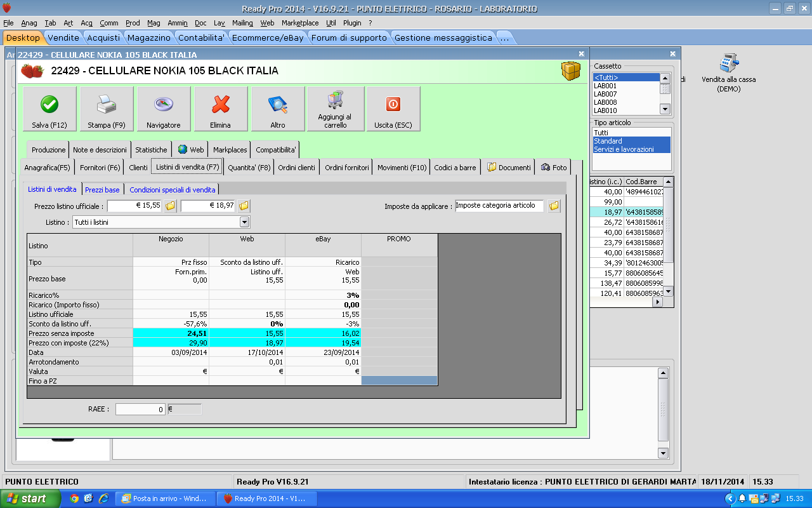Launch Internet Explorer from quick launch bar
The height and width of the screenshot is (508, 812).
(x=103, y=498)
